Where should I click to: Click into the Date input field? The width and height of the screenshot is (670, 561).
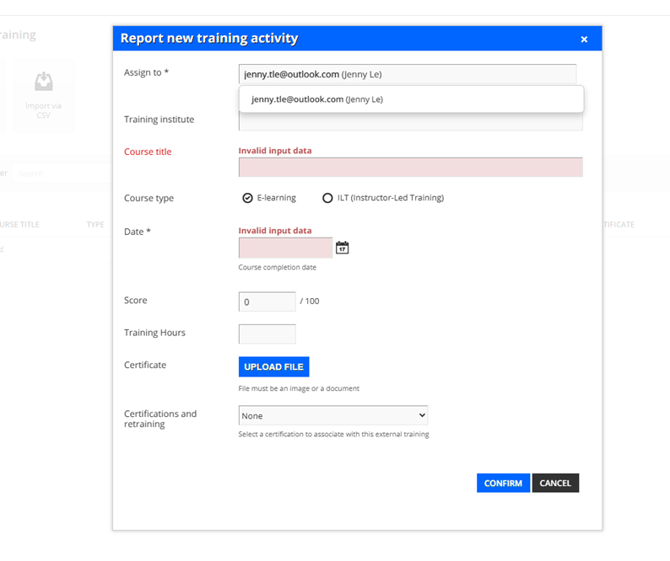click(x=285, y=248)
